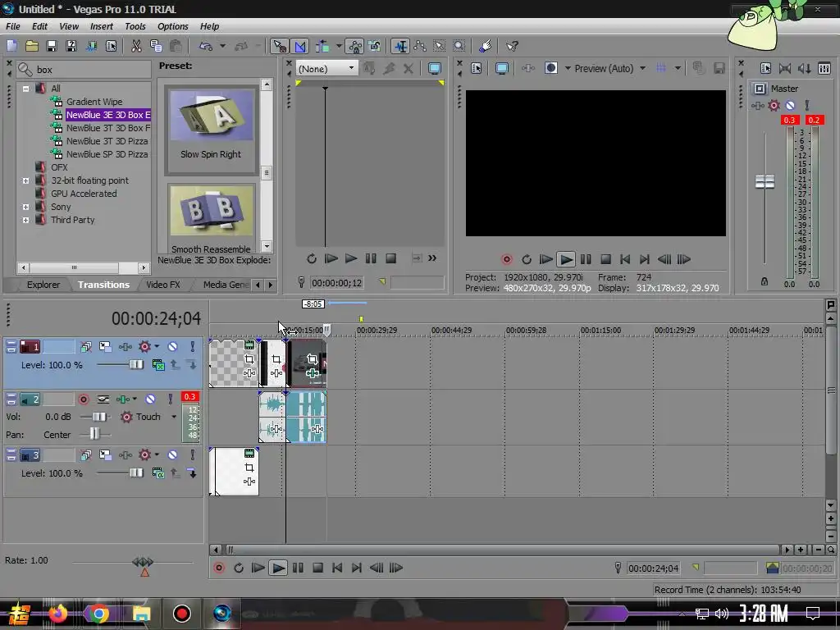This screenshot has width=840, height=630.
Task: Mute video track 3
Action: [172, 454]
